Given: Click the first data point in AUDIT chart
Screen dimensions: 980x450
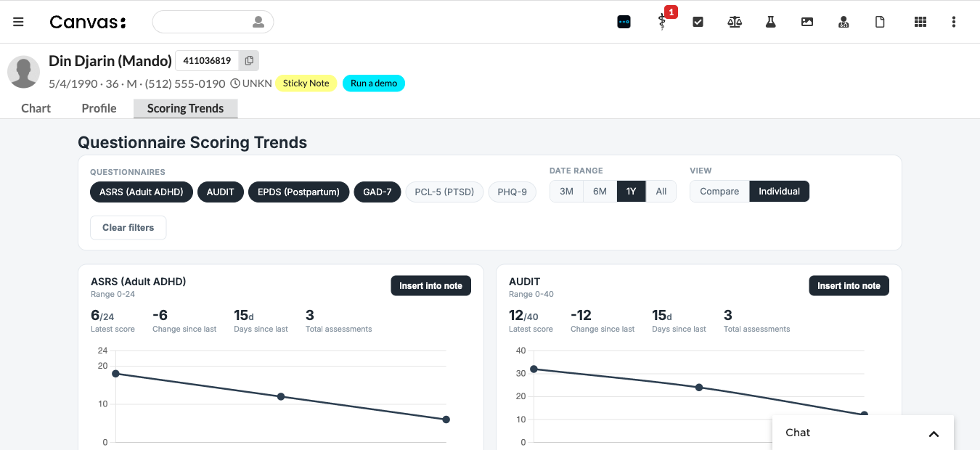Looking at the screenshot, I should (534, 369).
